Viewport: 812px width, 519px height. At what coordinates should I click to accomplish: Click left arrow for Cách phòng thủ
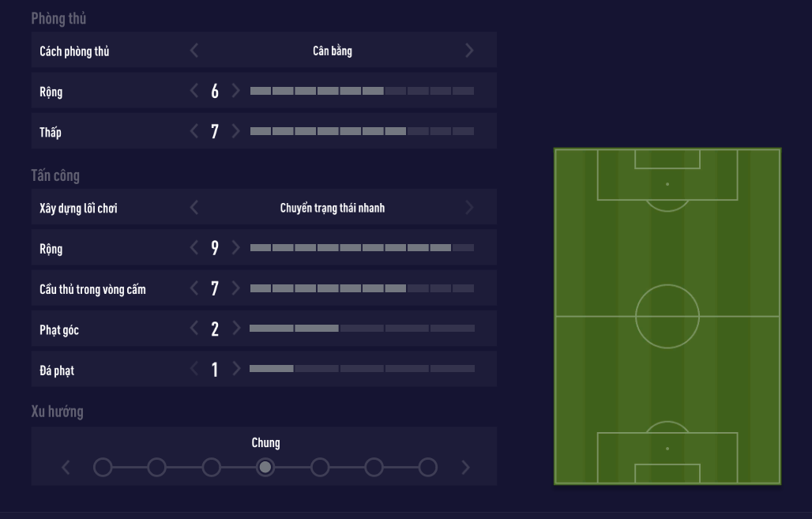194,51
